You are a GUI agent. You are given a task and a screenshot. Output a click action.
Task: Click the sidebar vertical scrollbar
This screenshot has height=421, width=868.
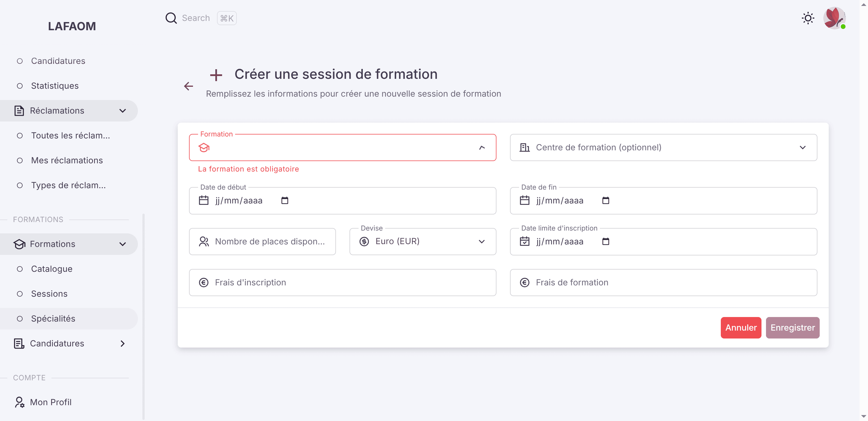point(144,316)
